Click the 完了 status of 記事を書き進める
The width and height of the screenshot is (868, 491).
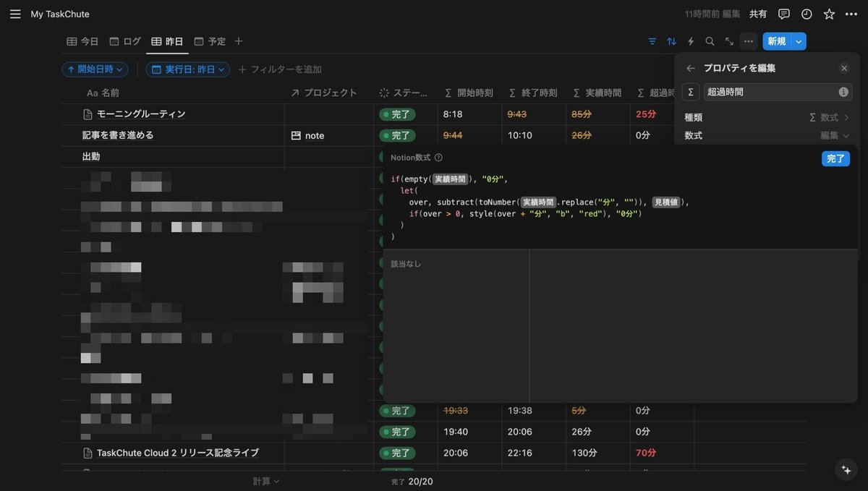(x=397, y=135)
